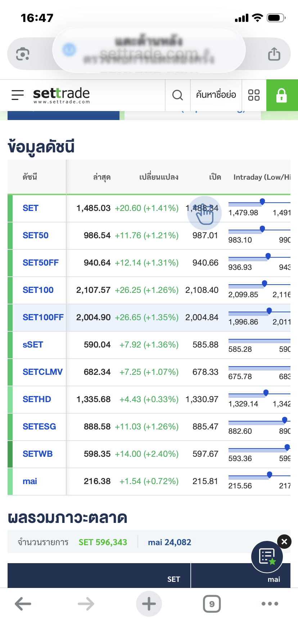The image size is (298, 644).
Task: Tap the browser share icon
Action: pos(274,54)
